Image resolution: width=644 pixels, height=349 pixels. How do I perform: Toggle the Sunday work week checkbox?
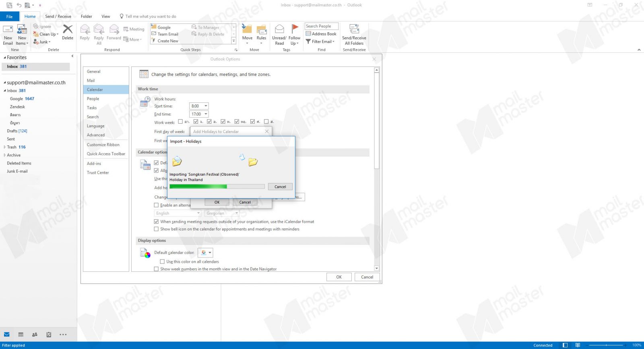180,121
